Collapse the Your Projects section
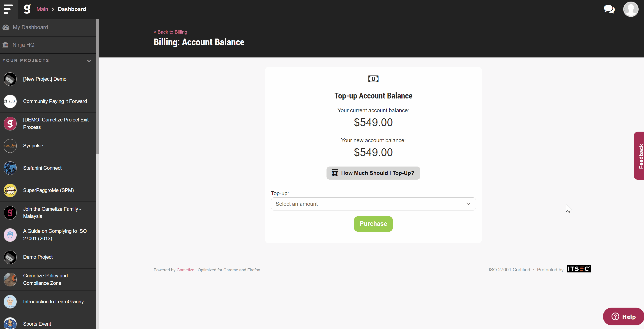 coord(89,61)
